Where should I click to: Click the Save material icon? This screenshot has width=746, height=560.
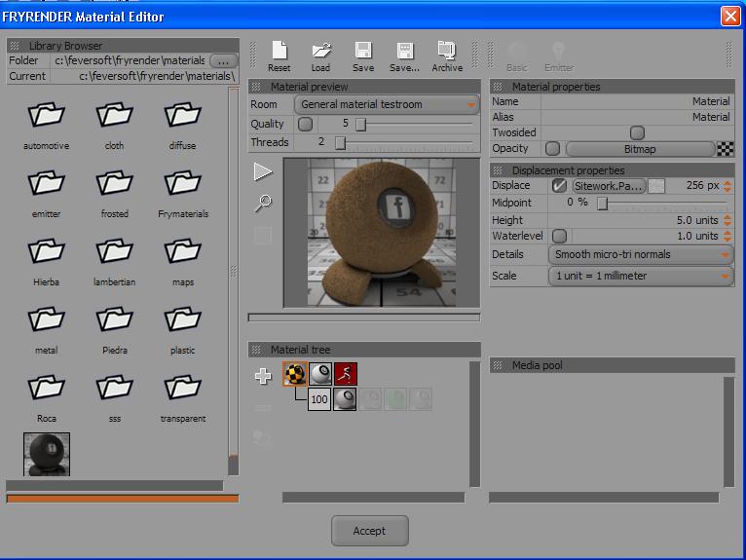click(363, 56)
